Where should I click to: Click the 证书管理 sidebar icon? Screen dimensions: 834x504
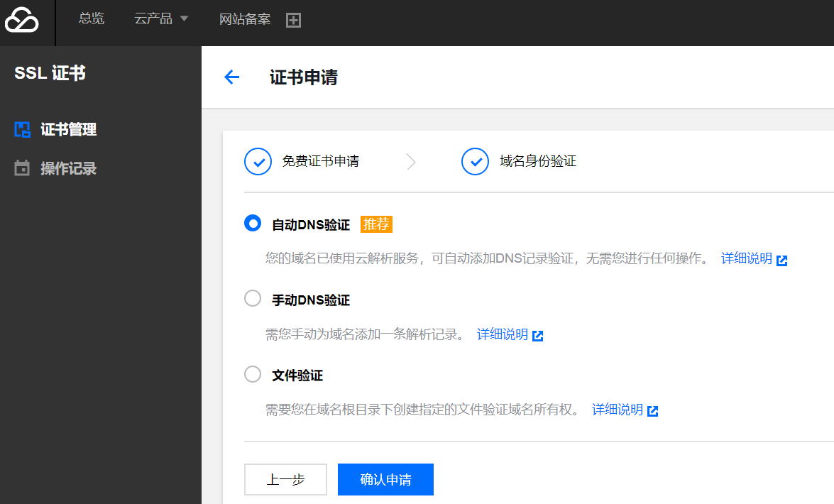coord(22,129)
